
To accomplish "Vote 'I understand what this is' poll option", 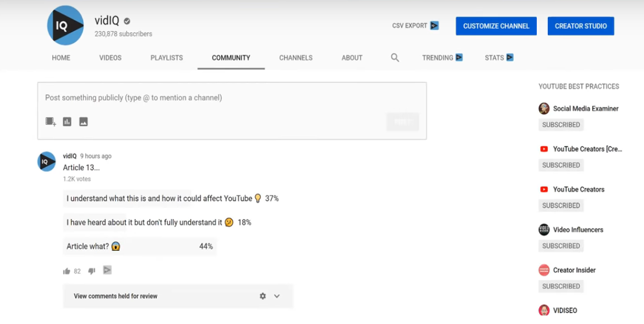I will pyautogui.click(x=172, y=198).
